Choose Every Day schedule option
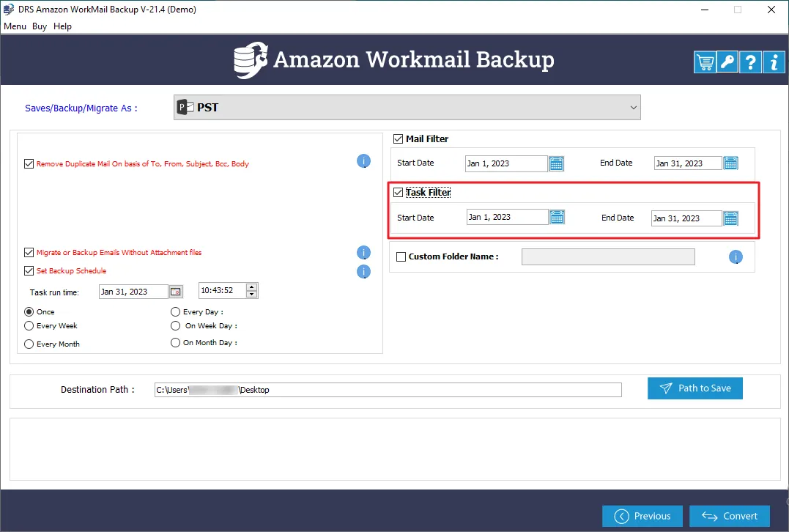Screen dimensions: 789x532 tap(175, 311)
